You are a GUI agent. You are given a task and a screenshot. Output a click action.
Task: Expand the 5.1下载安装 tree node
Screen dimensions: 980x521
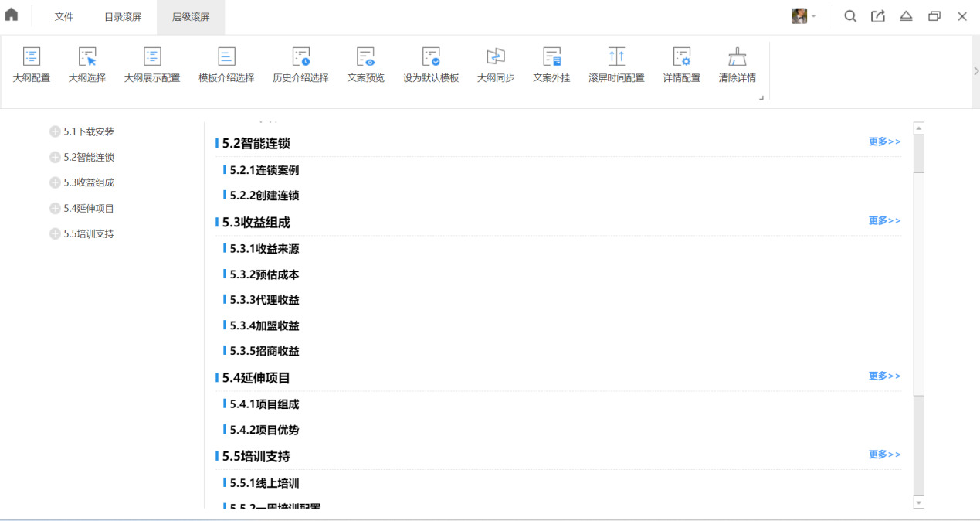click(x=55, y=131)
